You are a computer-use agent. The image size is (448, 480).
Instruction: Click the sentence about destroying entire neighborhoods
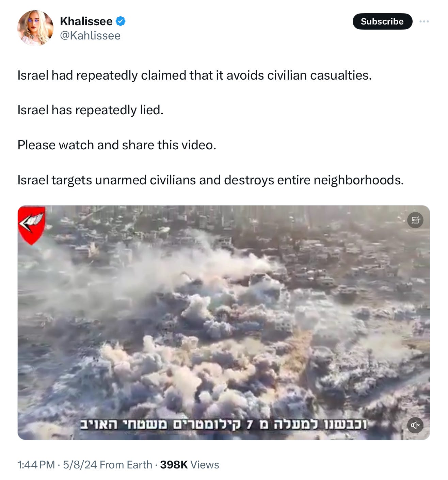(x=210, y=180)
